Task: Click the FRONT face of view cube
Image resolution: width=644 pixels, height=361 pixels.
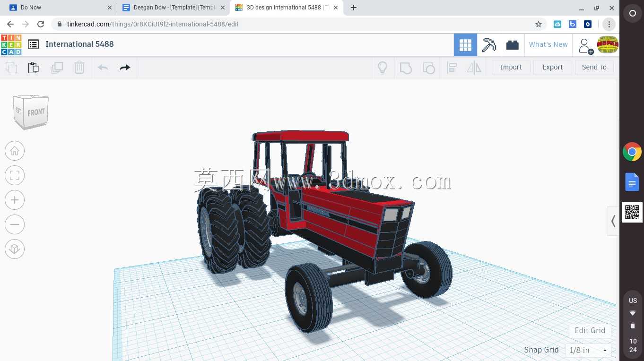Action: [x=36, y=112]
